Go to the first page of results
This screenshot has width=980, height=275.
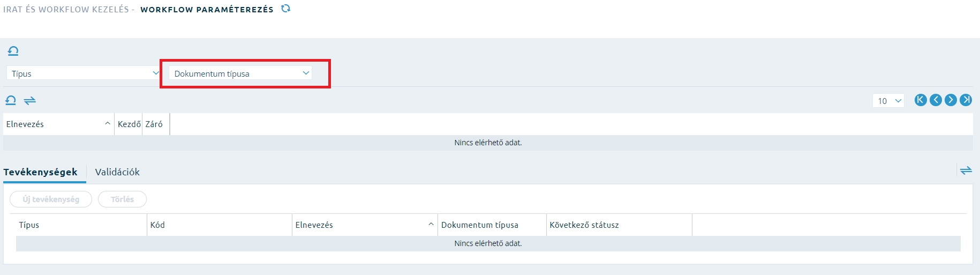tap(921, 100)
